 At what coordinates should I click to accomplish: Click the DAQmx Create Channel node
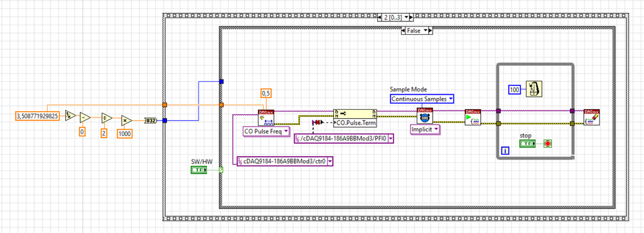266,117
